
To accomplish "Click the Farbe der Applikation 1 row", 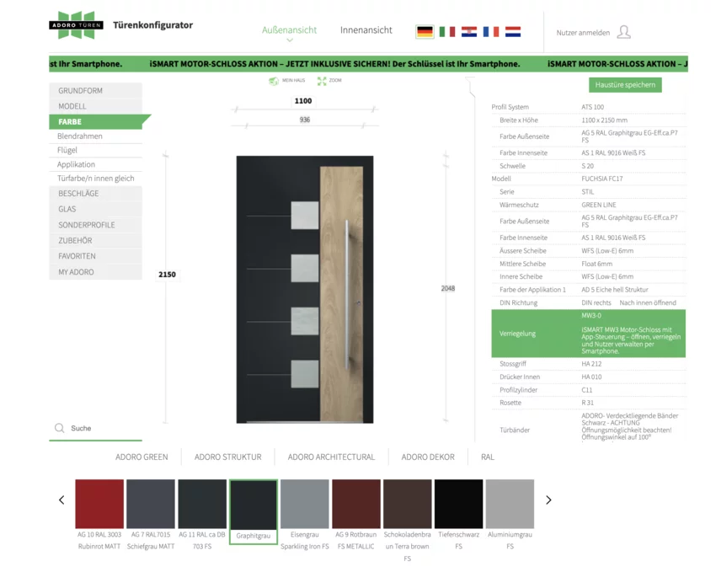I will pyautogui.click(x=588, y=290).
